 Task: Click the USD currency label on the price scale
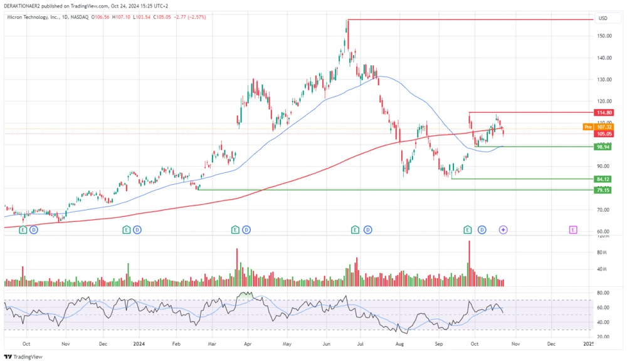[x=604, y=18]
